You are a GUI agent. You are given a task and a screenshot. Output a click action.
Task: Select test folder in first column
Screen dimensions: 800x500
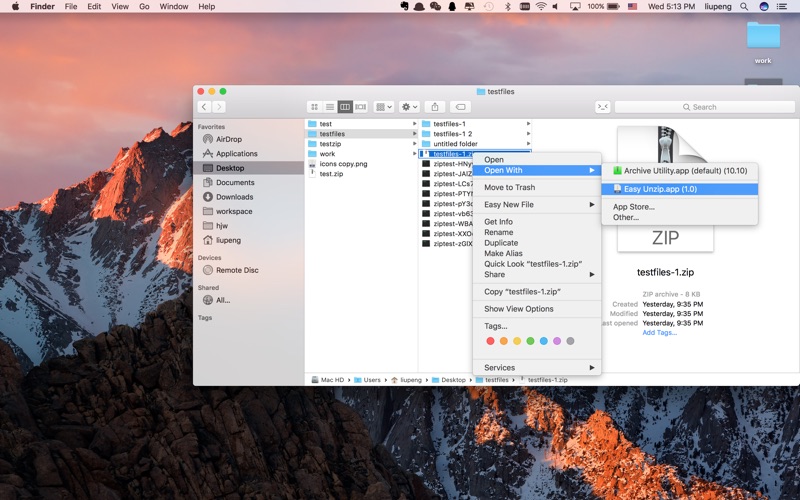(362, 124)
